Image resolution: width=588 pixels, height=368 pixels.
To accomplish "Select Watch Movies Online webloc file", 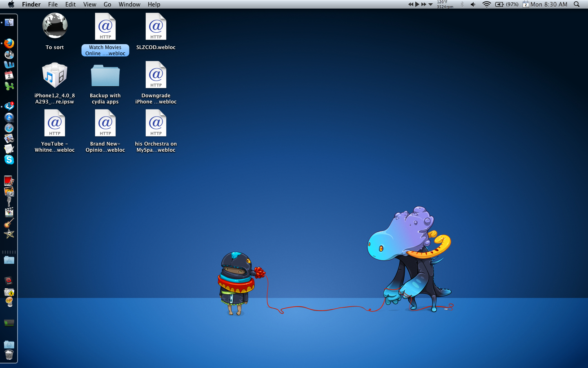I will point(105,34).
